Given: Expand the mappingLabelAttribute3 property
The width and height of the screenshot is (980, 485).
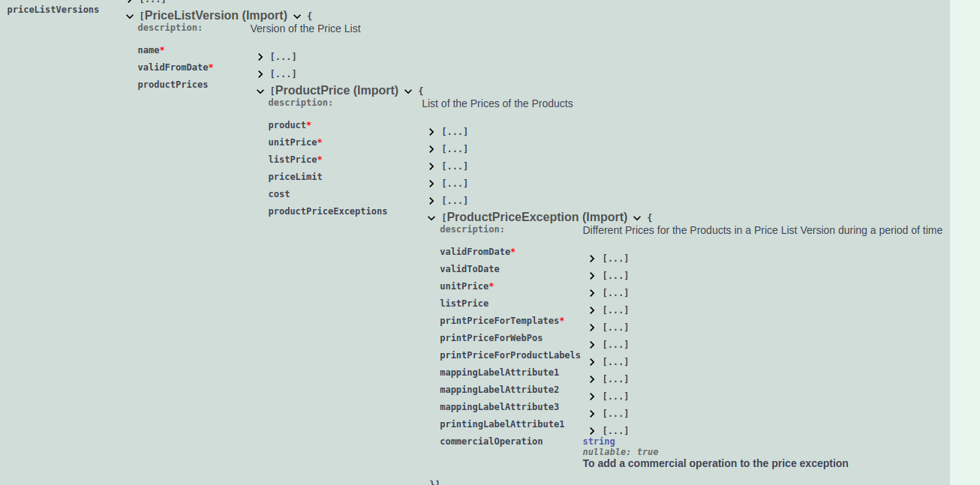Looking at the screenshot, I should pos(592,414).
